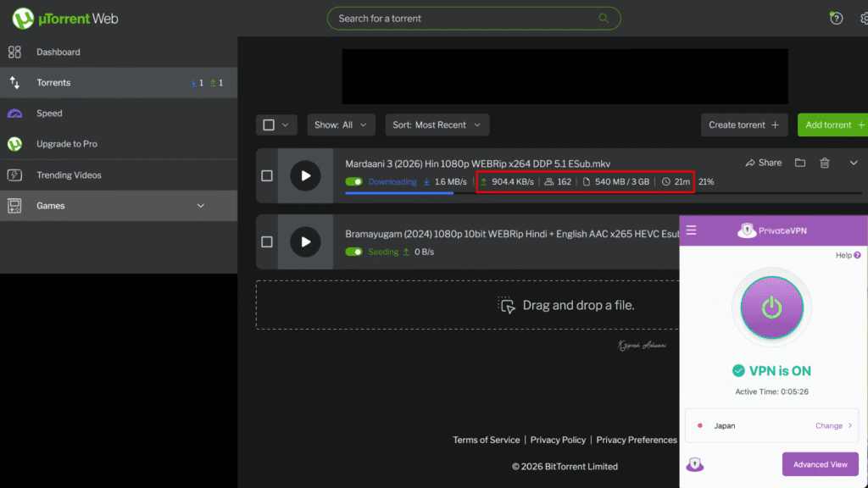The image size is (868, 488).
Task: Click the Advanced View button
Action: pyautogui.click(x=820, y=464)
